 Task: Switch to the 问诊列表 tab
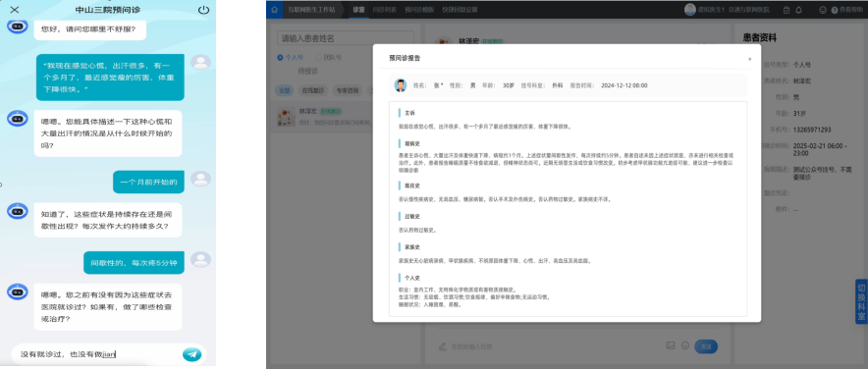384,10
